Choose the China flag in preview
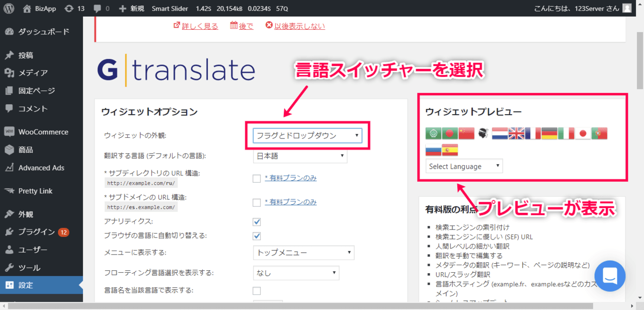This screenshot has height=310, width=644. (466, 133)
